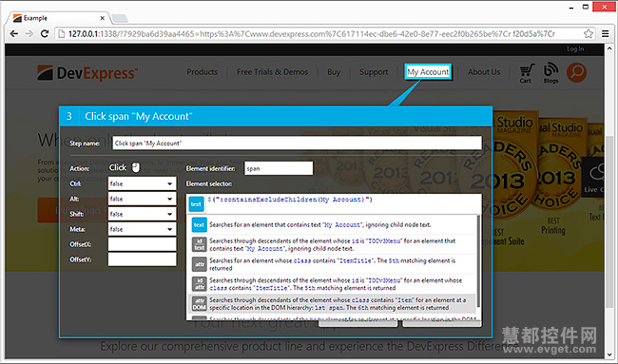Open the Alt dropdown
Viewport: 618px width, 364px height.
click(143, 199)
